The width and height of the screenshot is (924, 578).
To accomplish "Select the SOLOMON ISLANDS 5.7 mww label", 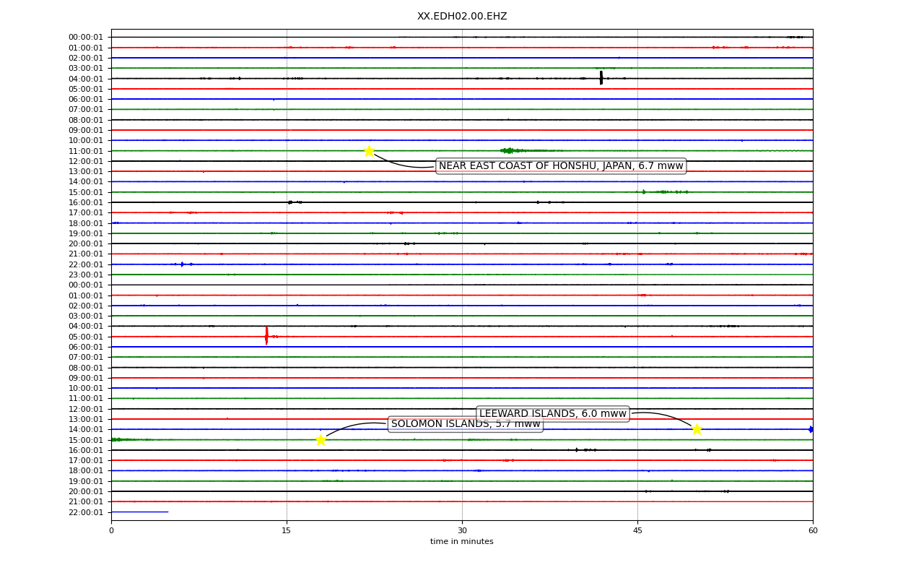I will click(x=466, y=424).
